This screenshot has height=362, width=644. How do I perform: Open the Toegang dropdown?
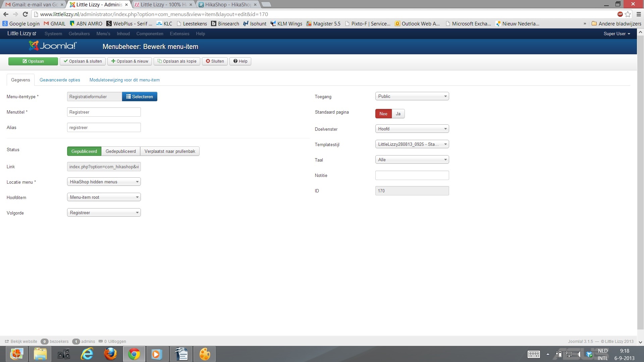(412, 96)
